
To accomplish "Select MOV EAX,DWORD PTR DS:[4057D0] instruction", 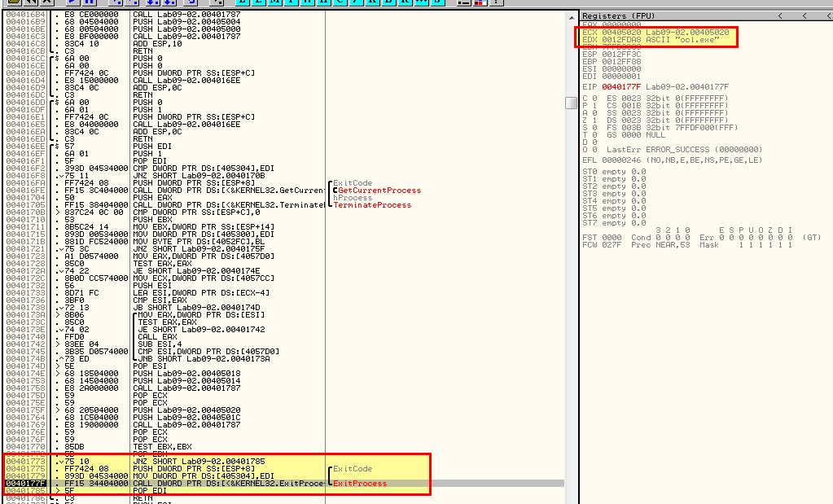I will click(x=204, y=256).
